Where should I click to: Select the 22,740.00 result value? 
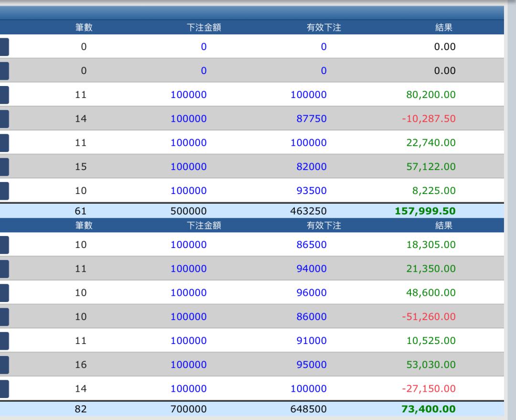[x=431, y=142]
